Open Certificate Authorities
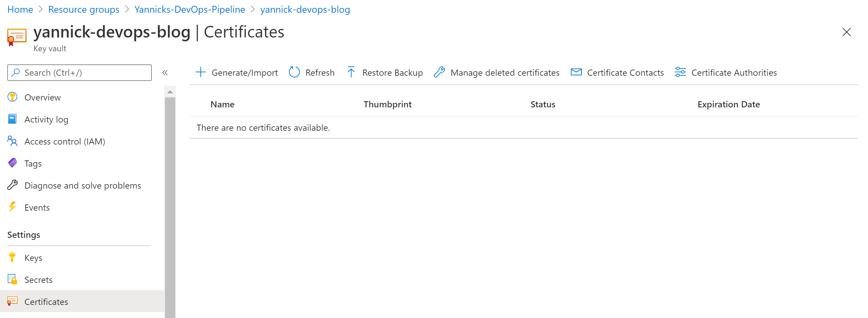This screenshot has width=868, height=318. (726, 73)
